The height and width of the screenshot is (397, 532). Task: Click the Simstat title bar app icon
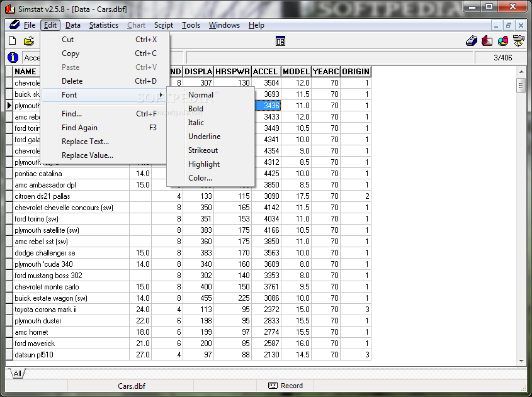point(10,9)
